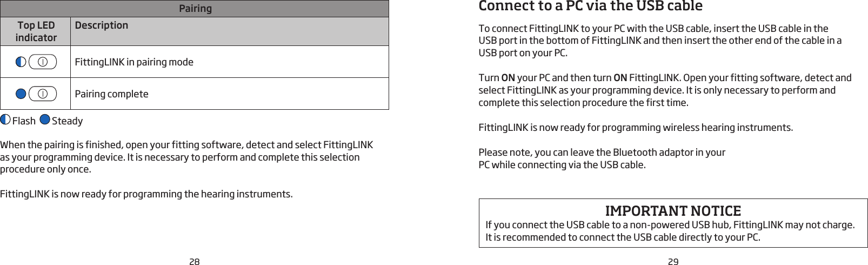
Task: Click the half-filled flashing LED icon in the pairing mode row
Action: coord(21,62)
